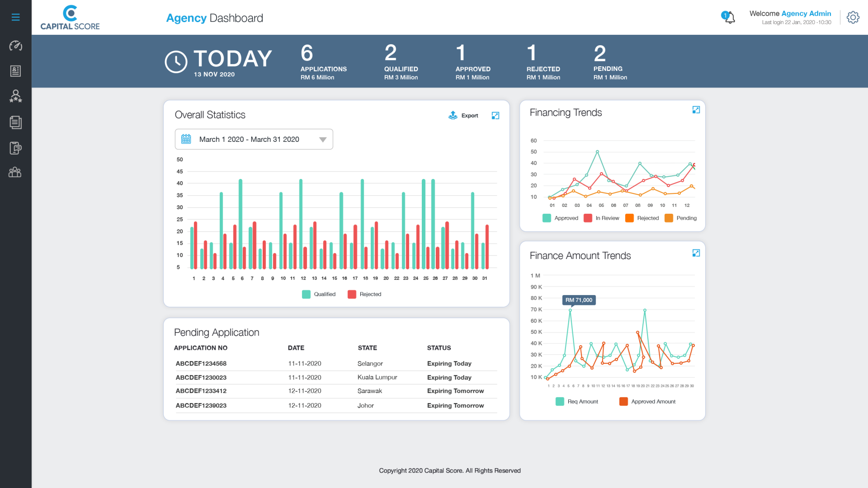868x488 pixels.
Task: Expand the Finance Amount Trends chart
Action: 696,253
